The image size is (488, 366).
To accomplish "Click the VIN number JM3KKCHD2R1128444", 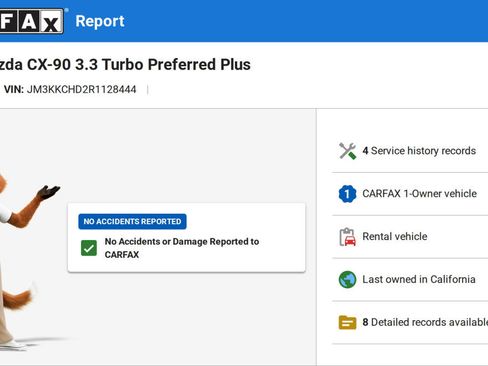I will tap(81, 89).
